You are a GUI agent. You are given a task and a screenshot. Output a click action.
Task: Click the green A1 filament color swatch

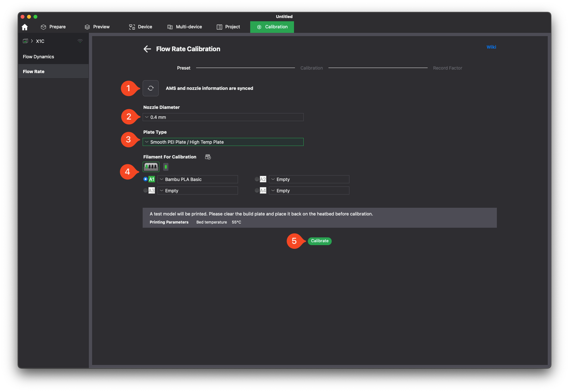coord(152,179)
